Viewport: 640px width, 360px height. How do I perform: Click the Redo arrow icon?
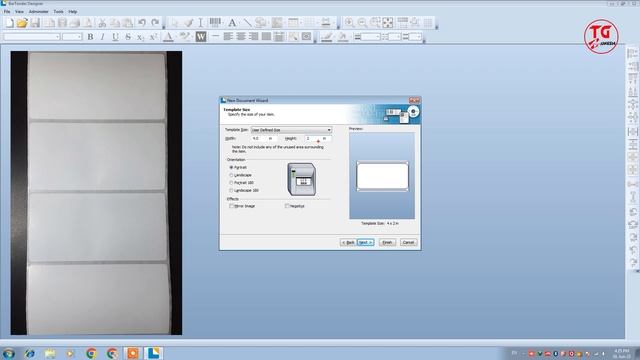pyautogui.click(x=155, y=23)
